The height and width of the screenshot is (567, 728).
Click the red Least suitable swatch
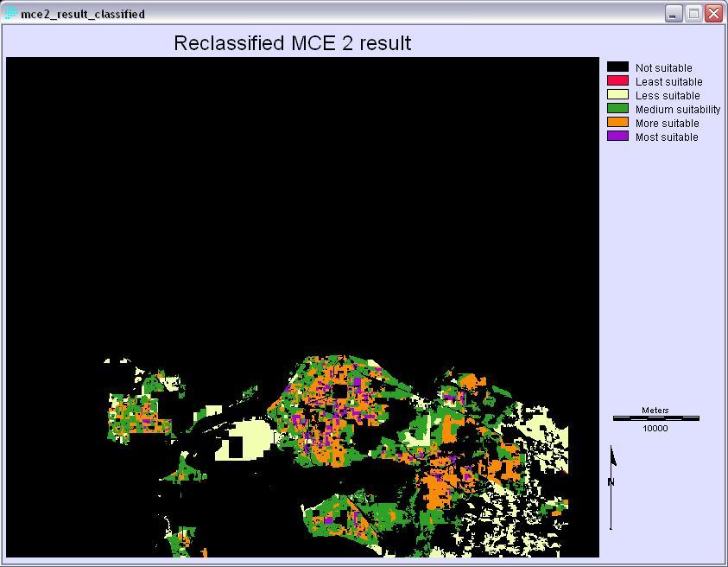(x=617, y=81)
